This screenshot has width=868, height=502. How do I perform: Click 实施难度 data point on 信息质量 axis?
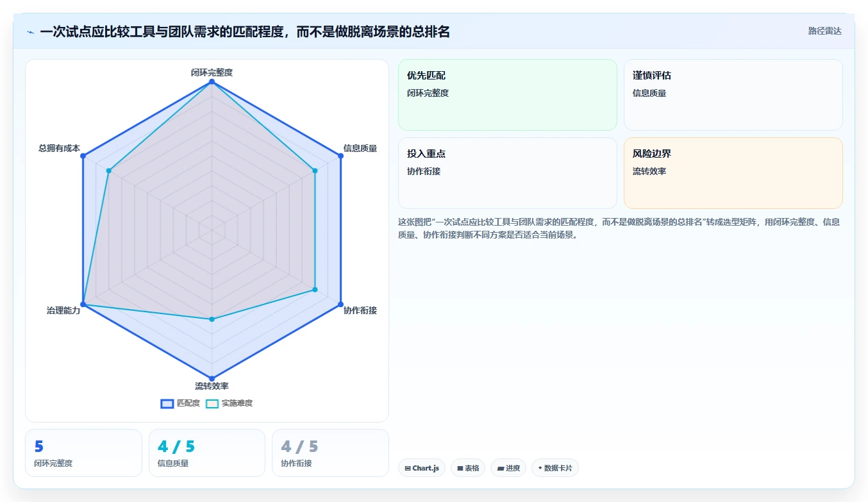315,171
